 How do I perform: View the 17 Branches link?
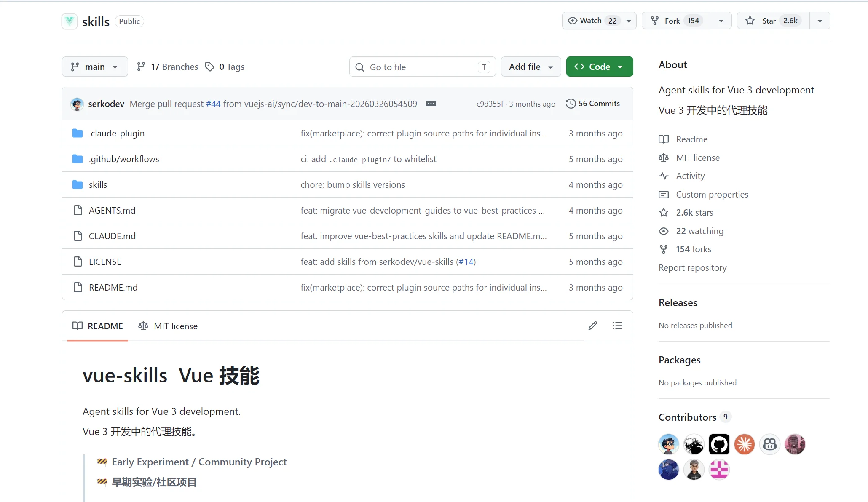tap(167, 67)
